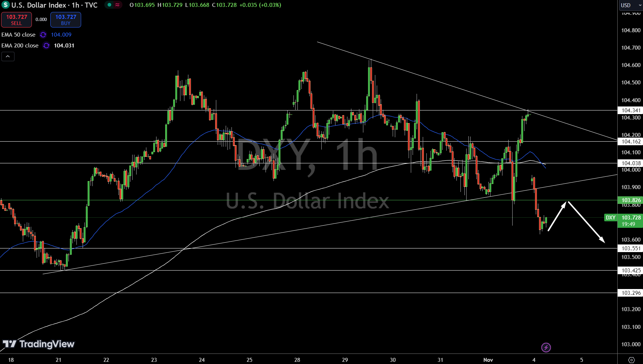
Task: Click the refresh icon beside EMA 200
Action: [x=46, y=46]
